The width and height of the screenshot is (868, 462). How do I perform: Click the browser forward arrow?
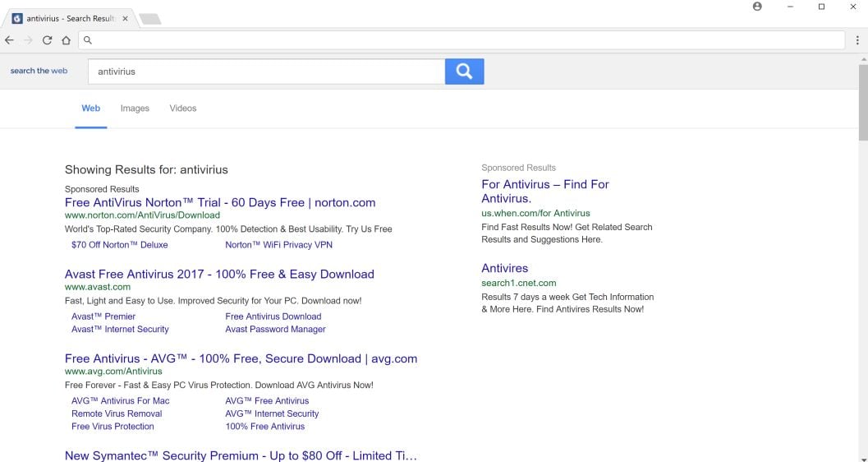29,39
